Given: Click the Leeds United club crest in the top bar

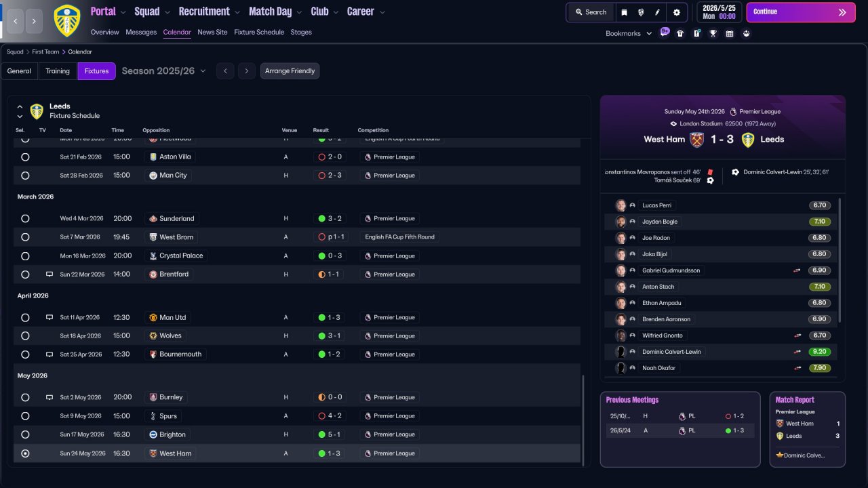Looking at the screenshot, I should click(x=66, y=20).
